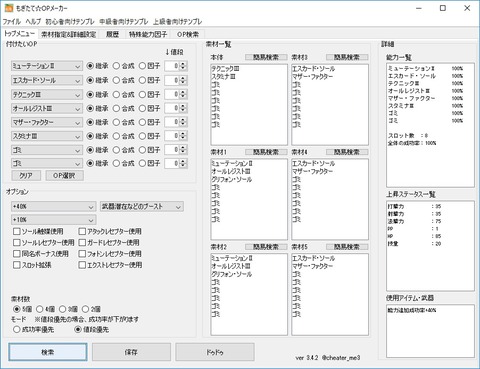Enable the ソールレセプター使用 checkbox
This screenshot has width=480, height=369.
tap(44, 243)
